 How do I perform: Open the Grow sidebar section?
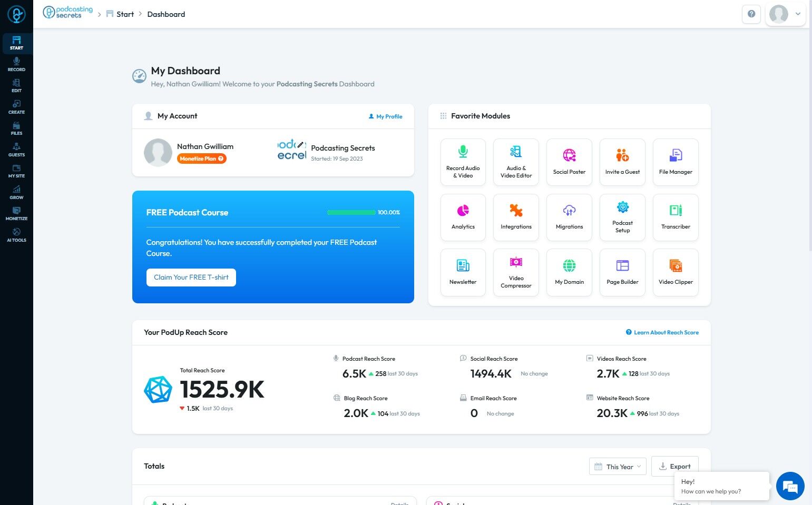coord(16,193)
